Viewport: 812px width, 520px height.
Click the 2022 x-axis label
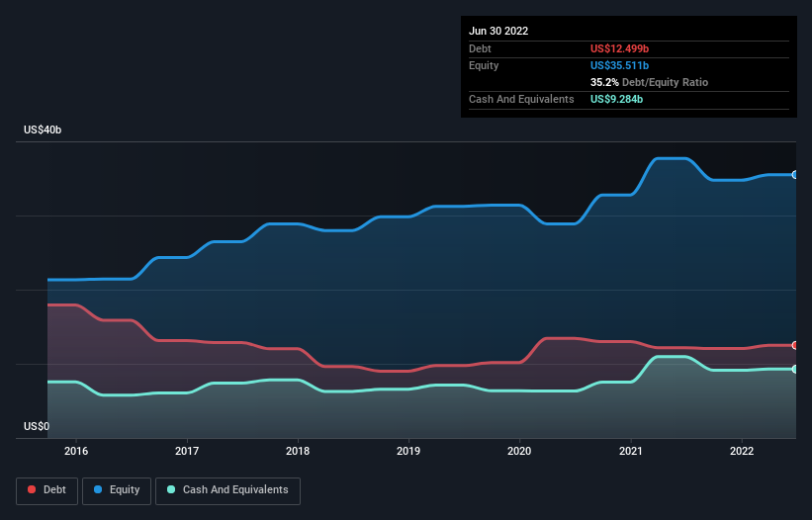click(x=742, y=451)
